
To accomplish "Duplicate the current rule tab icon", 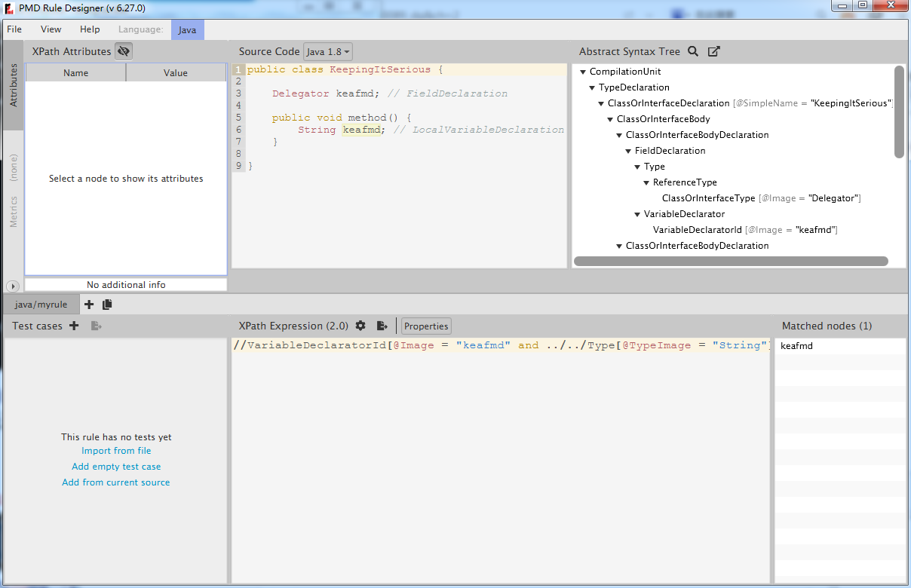I will [x=107, y=305].
